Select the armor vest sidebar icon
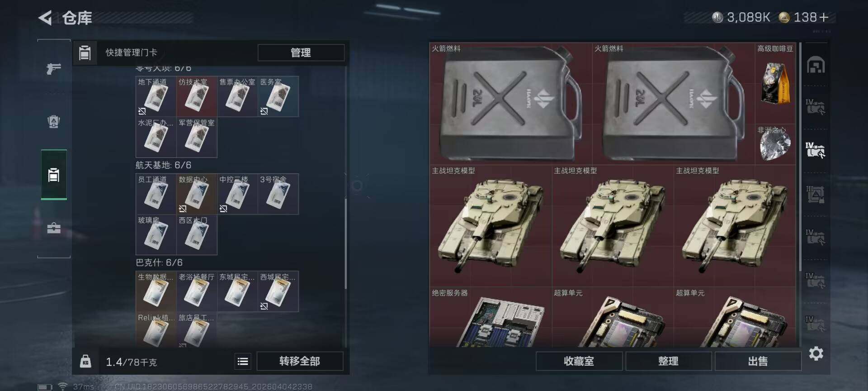868x391 pixels. point(54,122)
